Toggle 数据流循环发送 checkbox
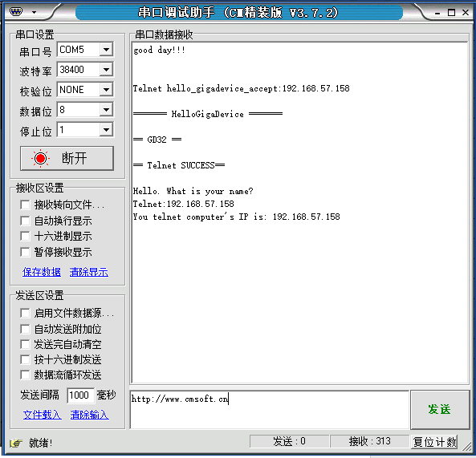 click(25, 375)
